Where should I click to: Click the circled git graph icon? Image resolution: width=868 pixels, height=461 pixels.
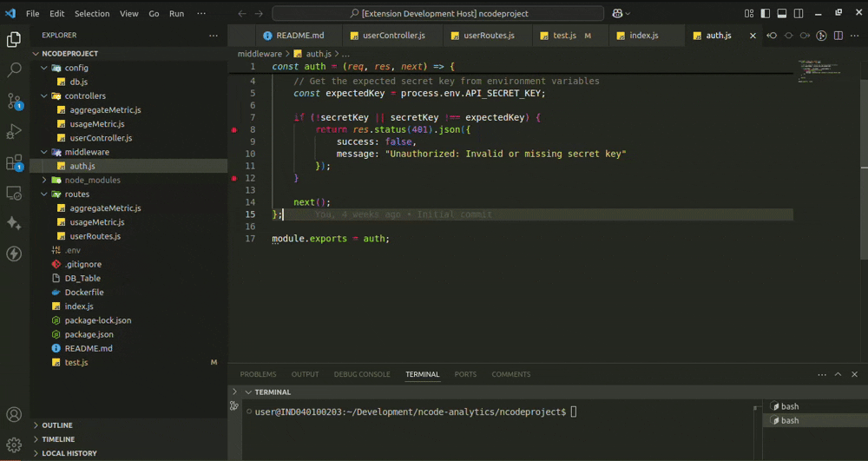click(x=821, y=36)
